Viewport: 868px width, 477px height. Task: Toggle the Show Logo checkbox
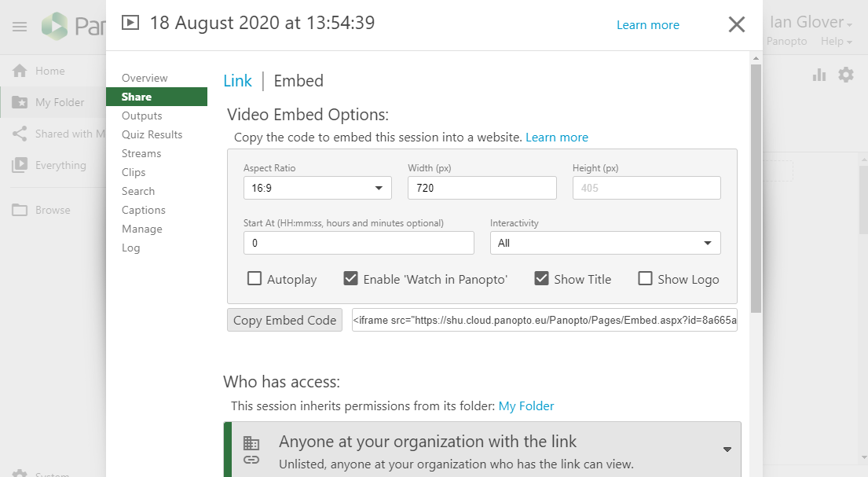(x=645, y=278)
